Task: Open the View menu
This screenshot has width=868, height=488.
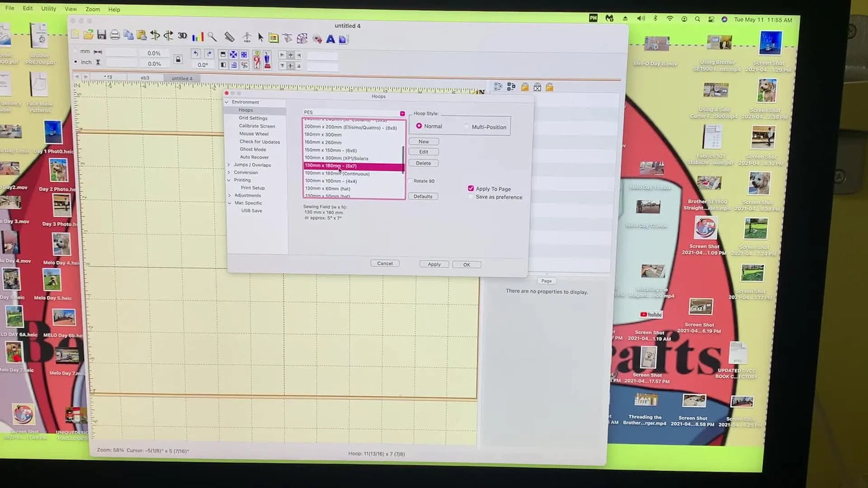Action: pos(71,9)
